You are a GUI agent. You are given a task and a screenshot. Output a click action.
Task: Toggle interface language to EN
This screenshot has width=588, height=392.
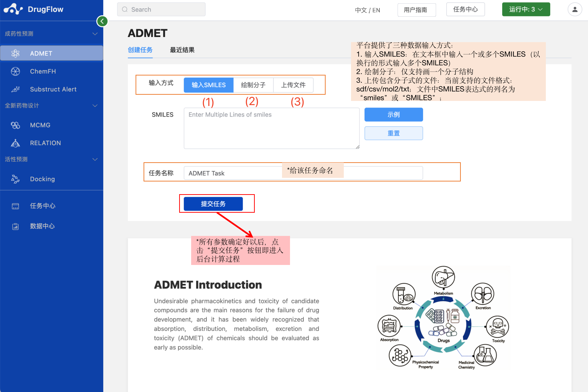(376, 10)
